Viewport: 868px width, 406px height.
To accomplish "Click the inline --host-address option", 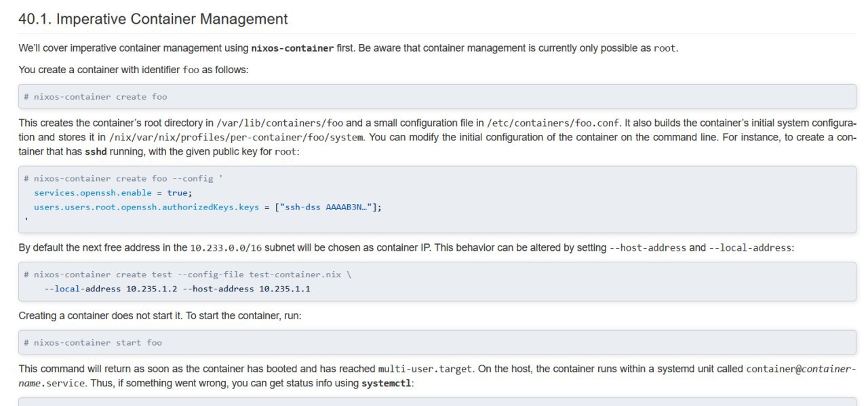I will point(648,248).
